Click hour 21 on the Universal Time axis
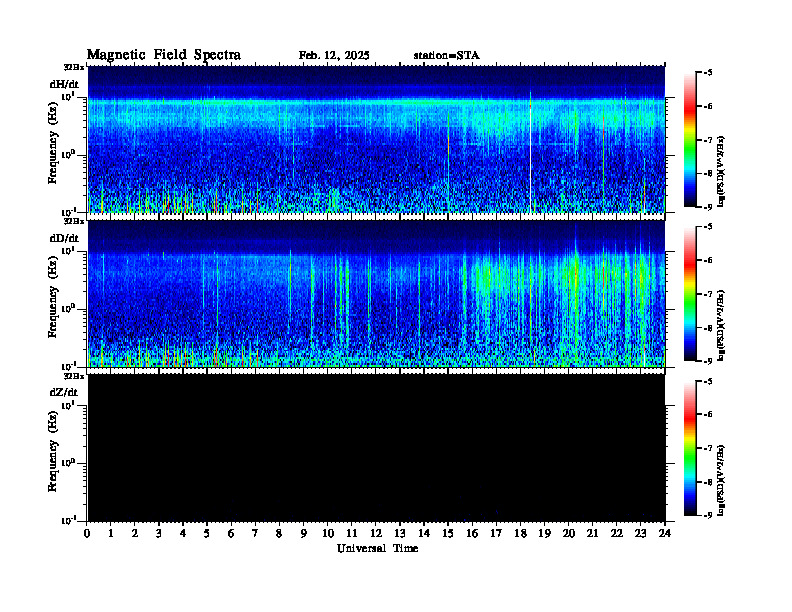This screenshot has height=612, width=792. [592, 534]
